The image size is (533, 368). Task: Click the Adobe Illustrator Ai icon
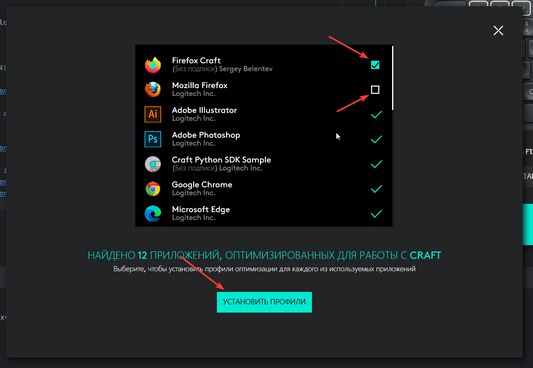pos(153,114)
